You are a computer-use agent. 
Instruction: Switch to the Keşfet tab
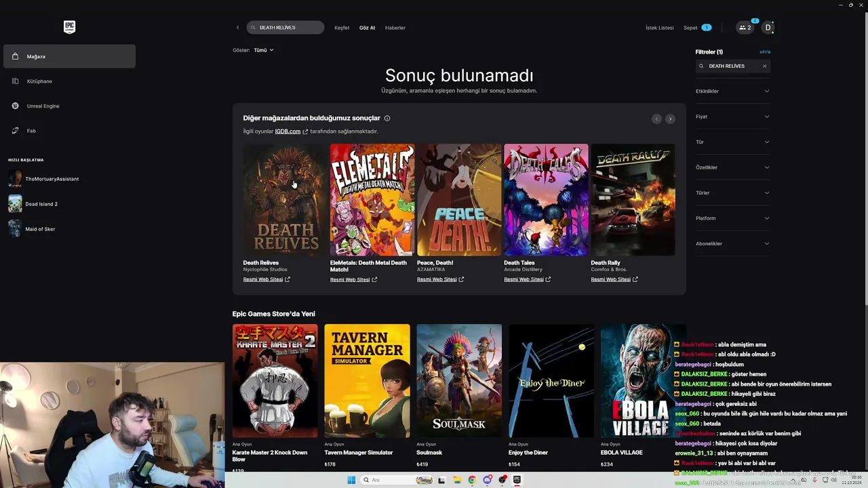(342, 28)
